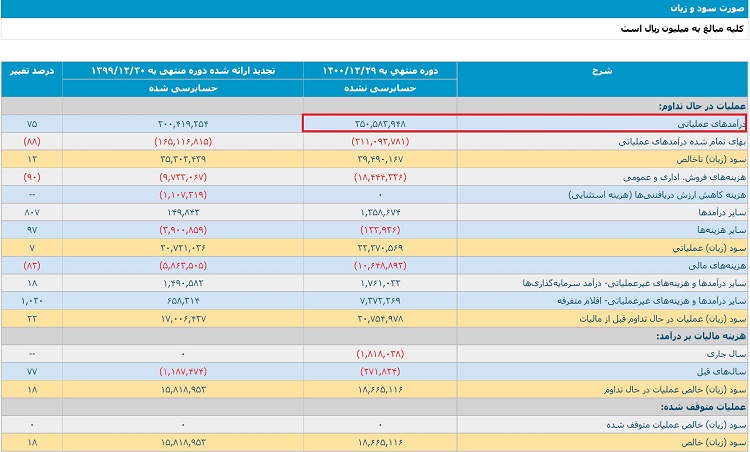Select the value ۱,۴۹۰,۵۸۲

point(183,283)
